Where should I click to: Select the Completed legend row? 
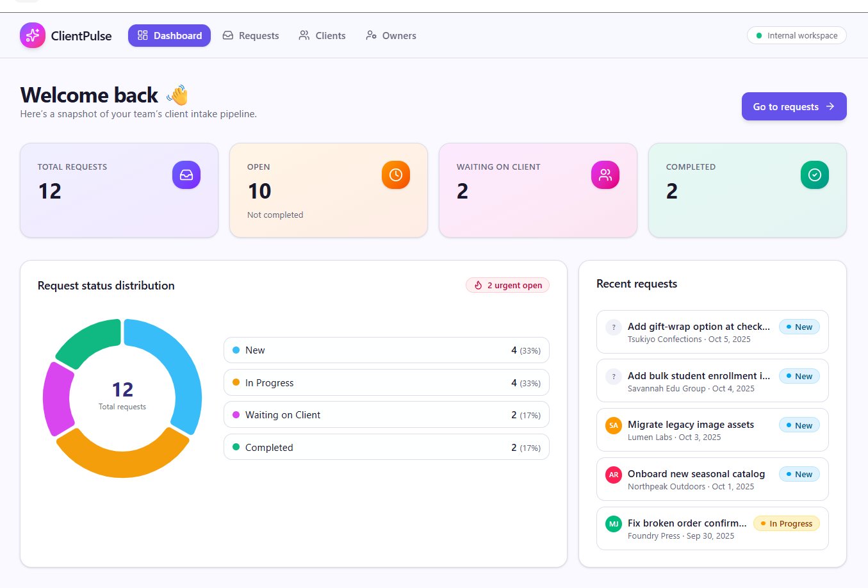pyautogui.click(x=386, y=447)
